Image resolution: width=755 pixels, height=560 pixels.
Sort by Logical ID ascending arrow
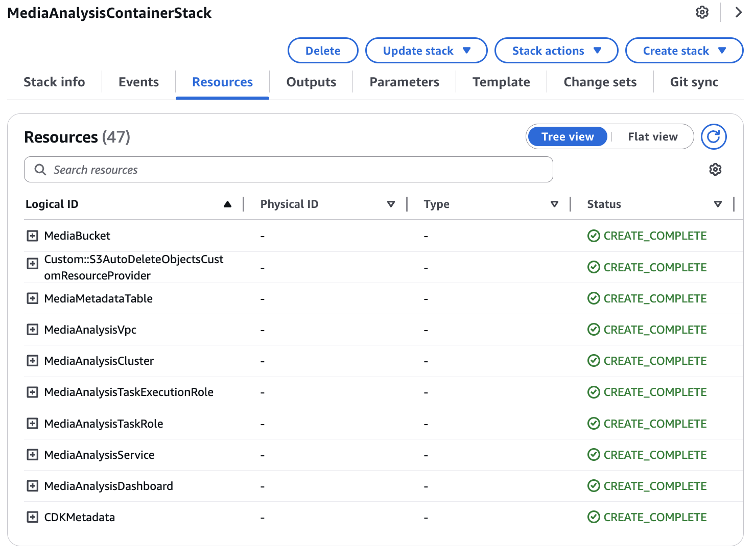click(227, 204)
